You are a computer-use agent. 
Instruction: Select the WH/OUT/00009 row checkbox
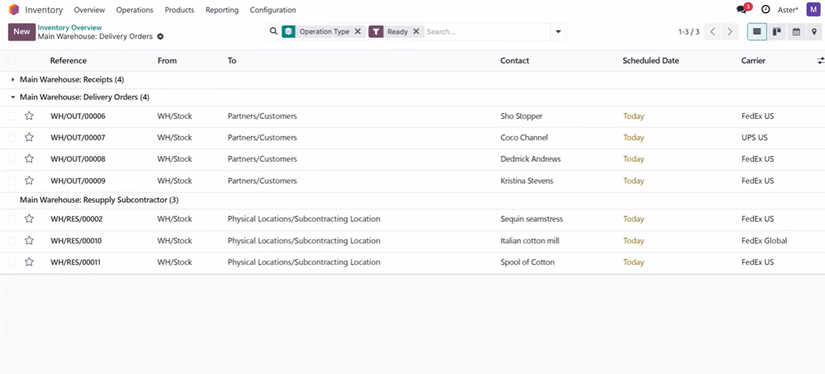(12, 180)
